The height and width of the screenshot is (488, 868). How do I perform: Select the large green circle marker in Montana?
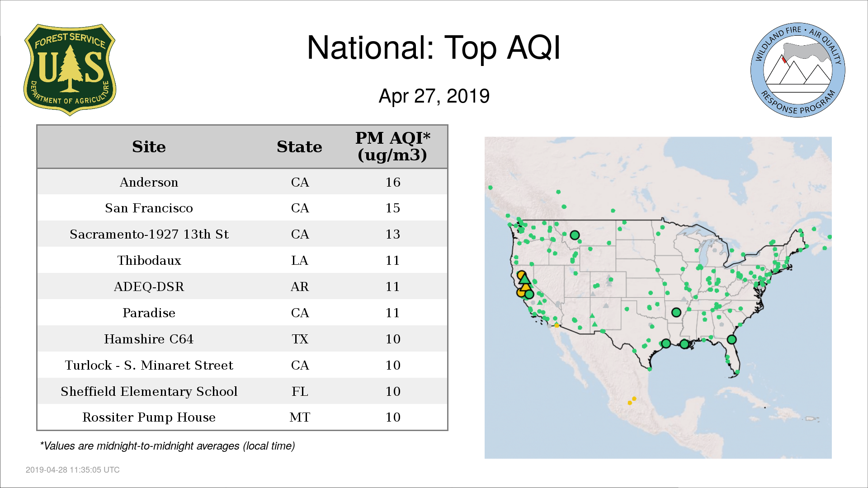575,235
